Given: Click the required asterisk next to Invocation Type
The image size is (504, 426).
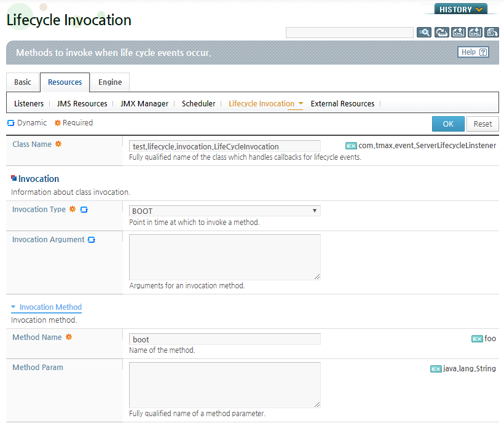Looking at the screenshot, I should point(73,209).
